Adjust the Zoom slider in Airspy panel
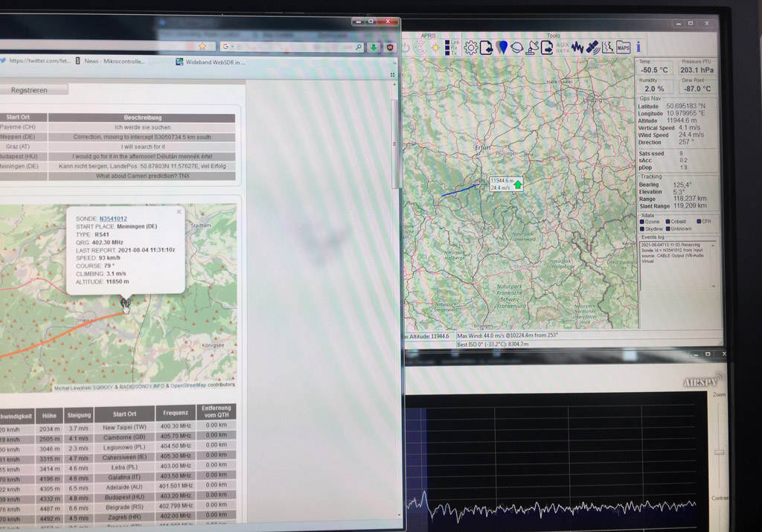 (x=718, y=451)
